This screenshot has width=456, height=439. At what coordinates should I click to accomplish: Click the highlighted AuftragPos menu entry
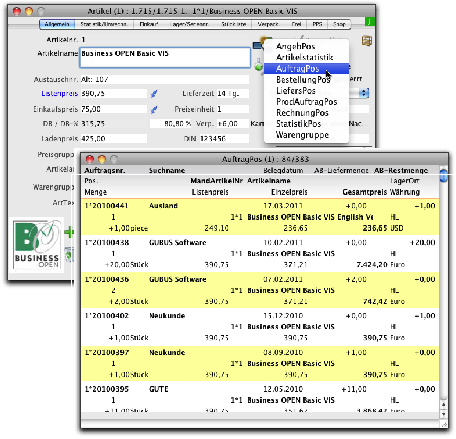(306, 69)
